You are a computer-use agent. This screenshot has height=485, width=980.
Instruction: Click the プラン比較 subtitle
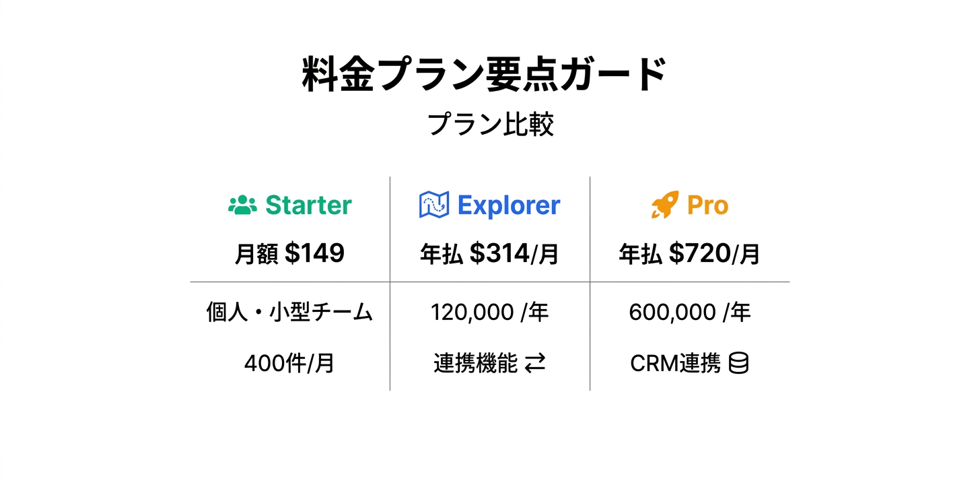pyautogui.click(x=491, y=125)
